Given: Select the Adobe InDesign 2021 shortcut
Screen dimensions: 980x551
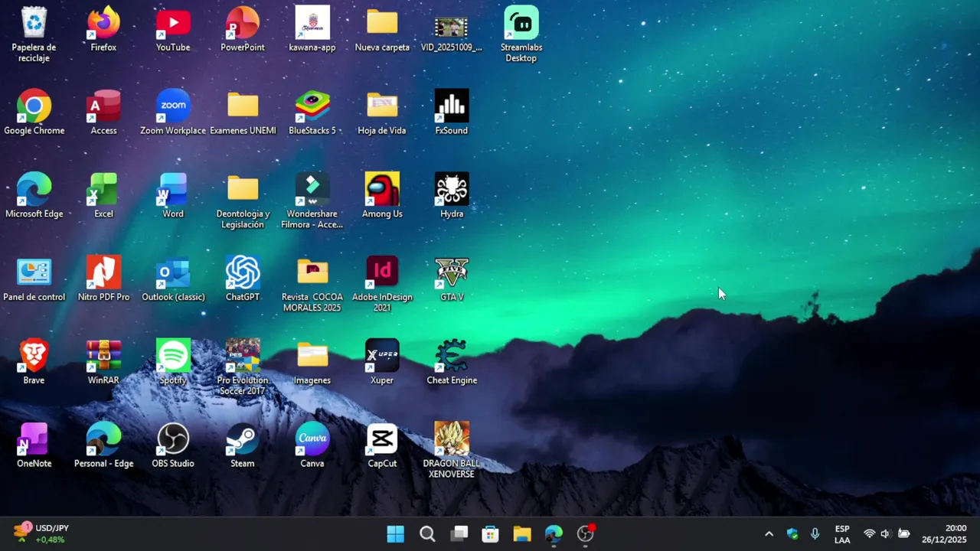Looking at the screenshot, I should coord(382,284).
